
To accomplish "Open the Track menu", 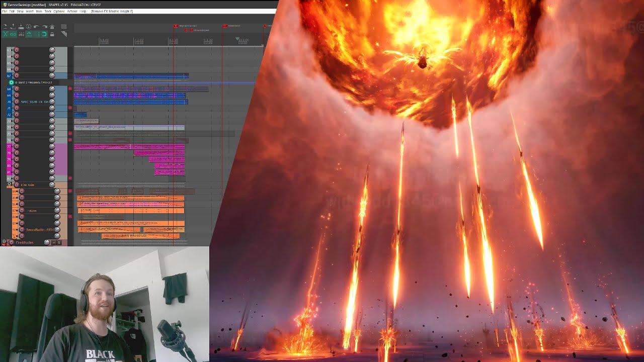I will point(48,11).
